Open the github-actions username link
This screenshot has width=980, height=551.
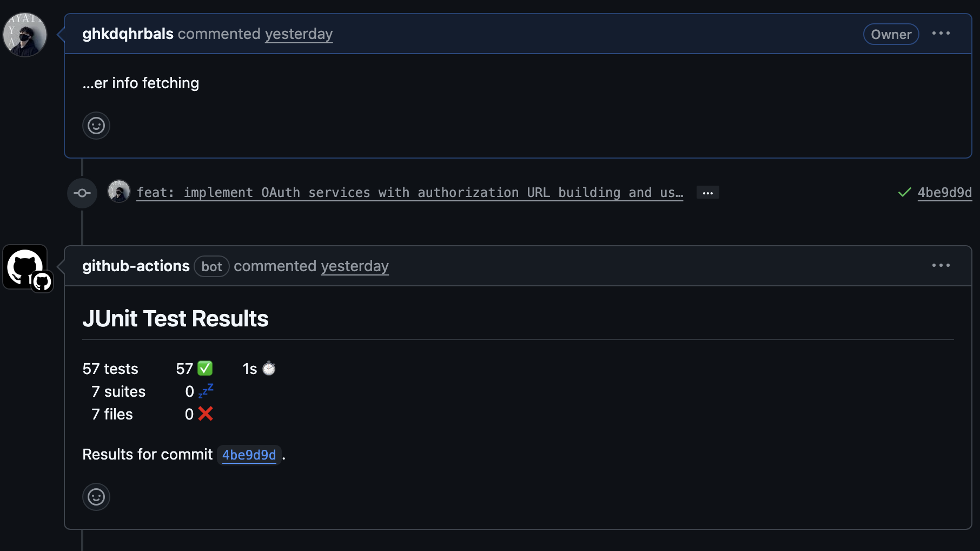click(136, 266)
